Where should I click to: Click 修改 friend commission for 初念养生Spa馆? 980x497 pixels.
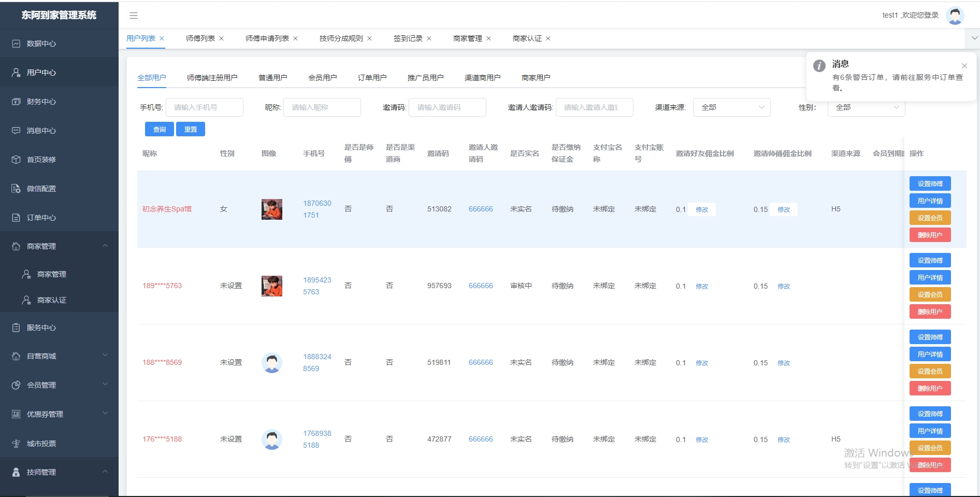[x=702, y=209]
